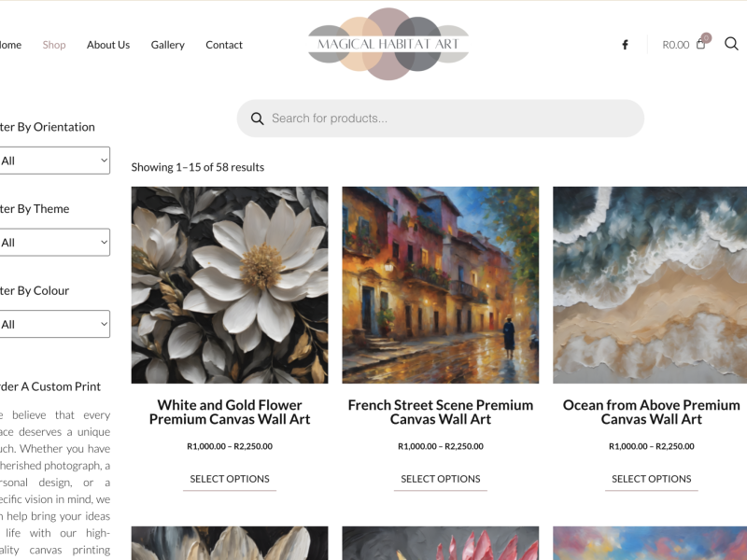This screenshot has height=560, width=747.
Task: Expand the Filter By Orientation dropdown
Action: [54, 161]
